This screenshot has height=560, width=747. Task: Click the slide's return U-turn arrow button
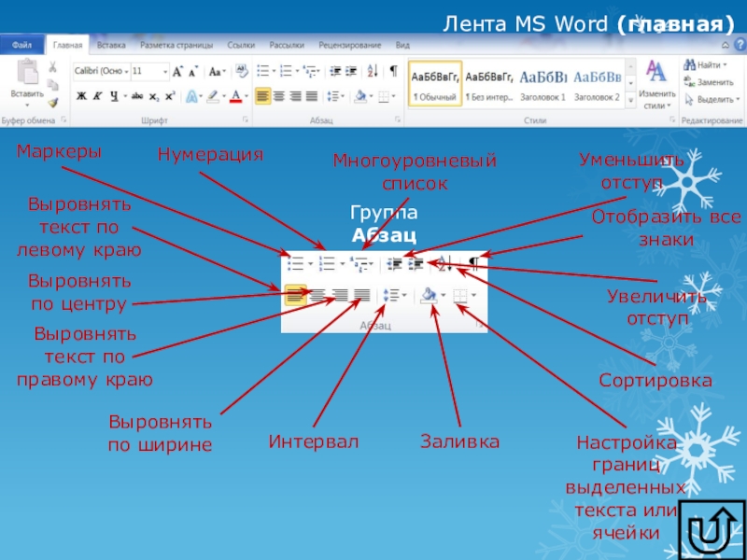(x=712, y=529)
